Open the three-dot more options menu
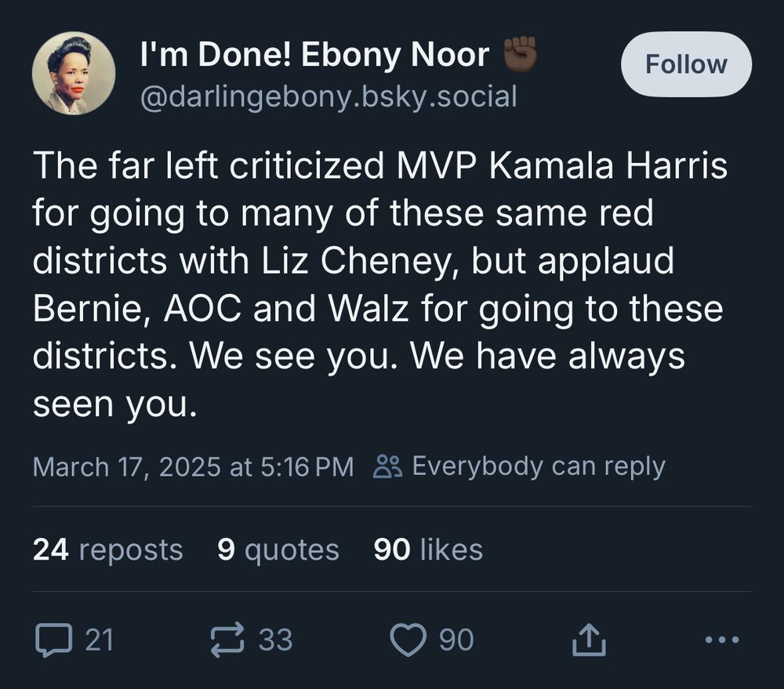The image size is (784, 689). pyautogui.click(x=721, y=640)
